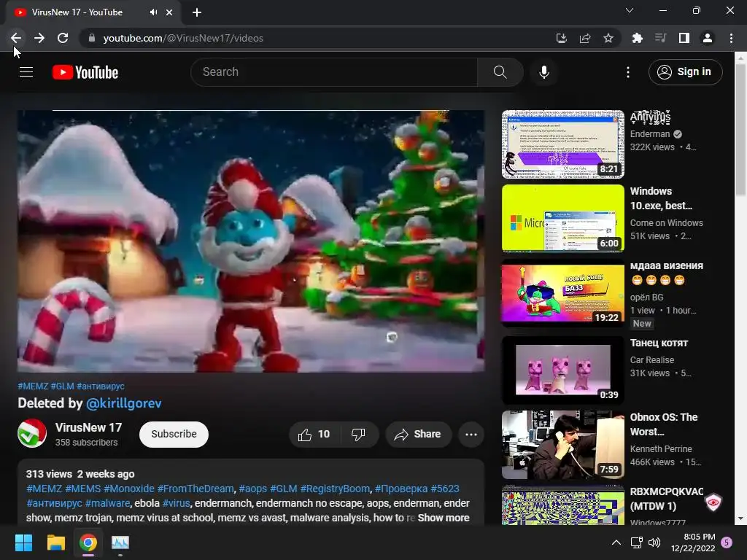
Task: Close the VirusNew 17 tab
Action: (169, 12)
